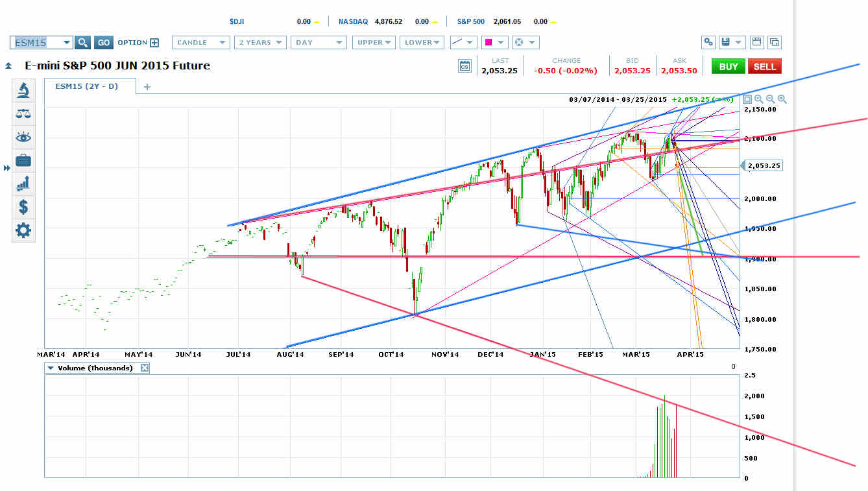Viewport: 868px width, 491px height.
Task: Select the microscope analysis tool icon
Action: (23, 91)
